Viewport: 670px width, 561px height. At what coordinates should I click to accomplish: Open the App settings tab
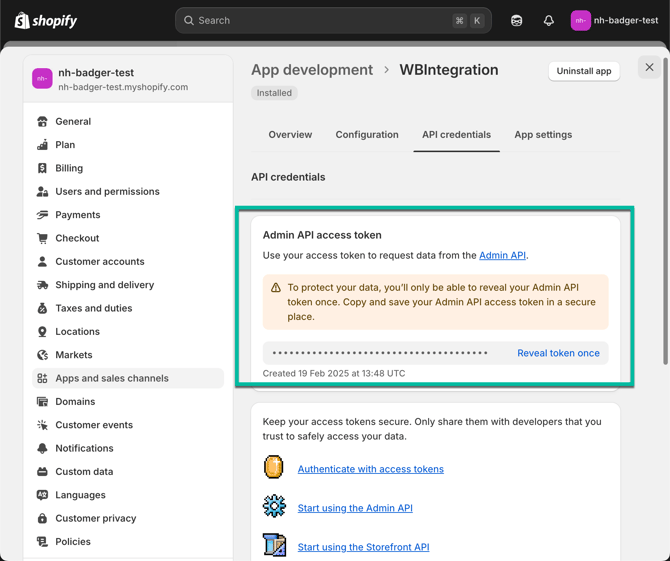coord(543,135)
